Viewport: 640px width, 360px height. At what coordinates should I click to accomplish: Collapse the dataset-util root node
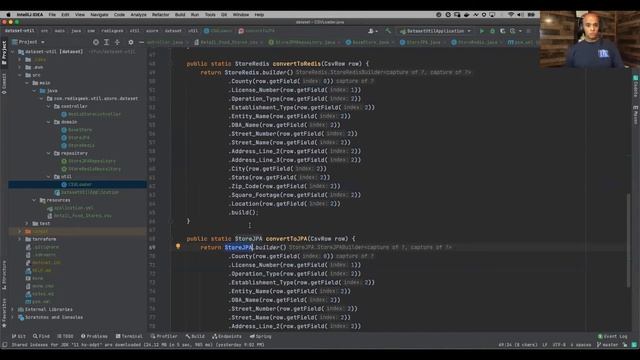pos(13,52)
